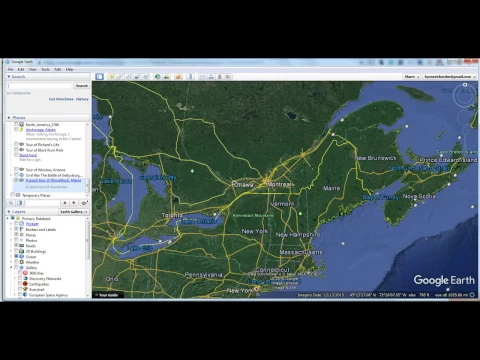
Task: Open the Tour Guide tab on map
Action: coord(108,295)
